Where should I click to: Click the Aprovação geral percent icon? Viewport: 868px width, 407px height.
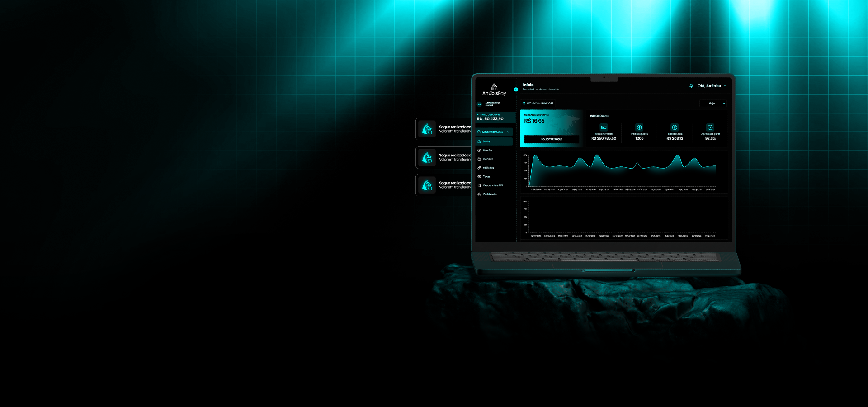(710, 128)
